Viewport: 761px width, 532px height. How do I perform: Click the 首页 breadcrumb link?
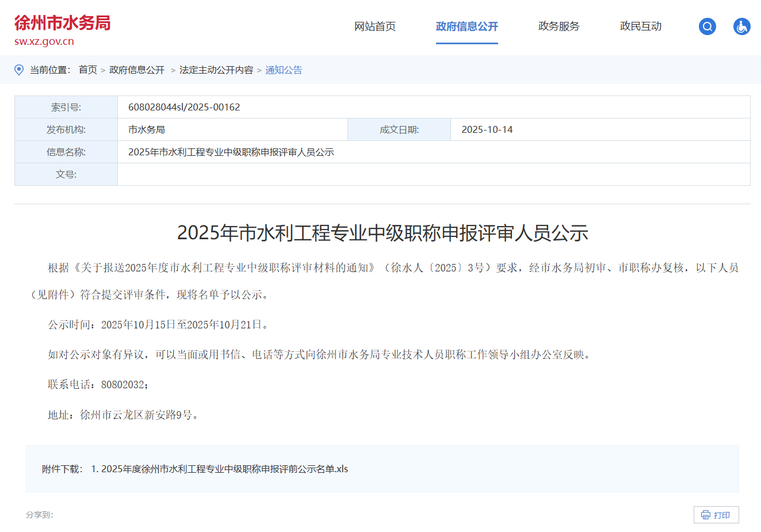coord(88,70)
